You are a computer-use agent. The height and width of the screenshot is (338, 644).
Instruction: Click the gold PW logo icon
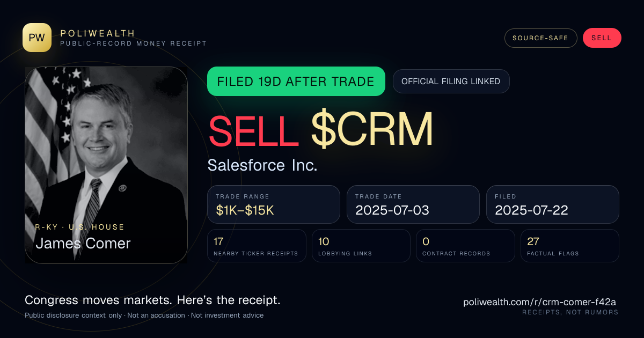click(37, 38)
